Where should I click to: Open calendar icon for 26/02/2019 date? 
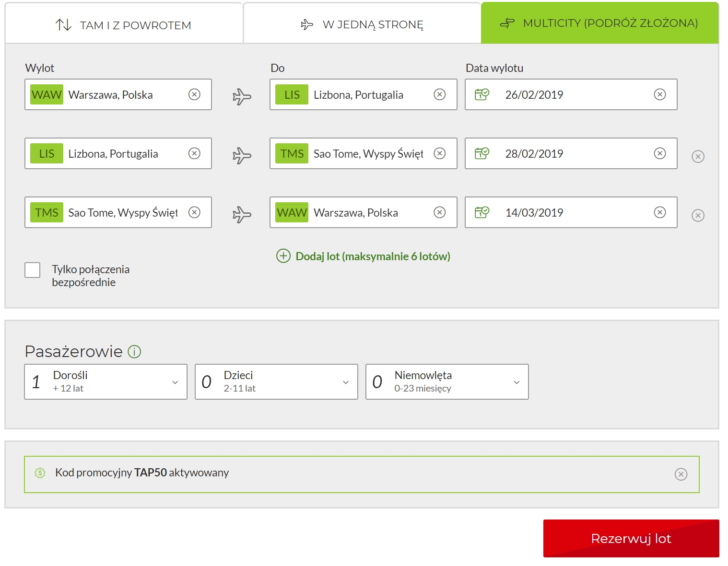pos(482,94)
